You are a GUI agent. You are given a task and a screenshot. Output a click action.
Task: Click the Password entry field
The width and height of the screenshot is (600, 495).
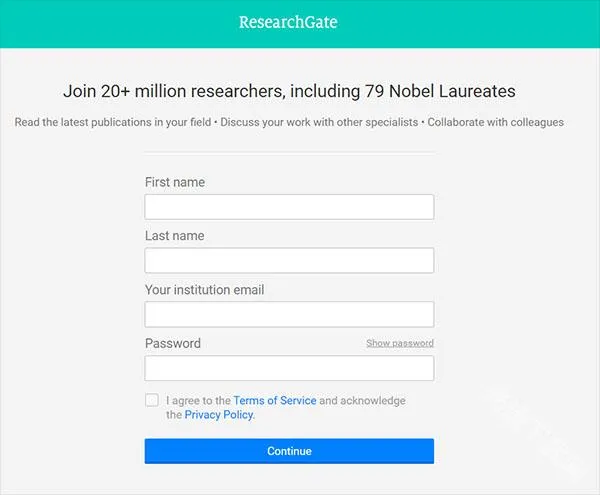point(289,368)
